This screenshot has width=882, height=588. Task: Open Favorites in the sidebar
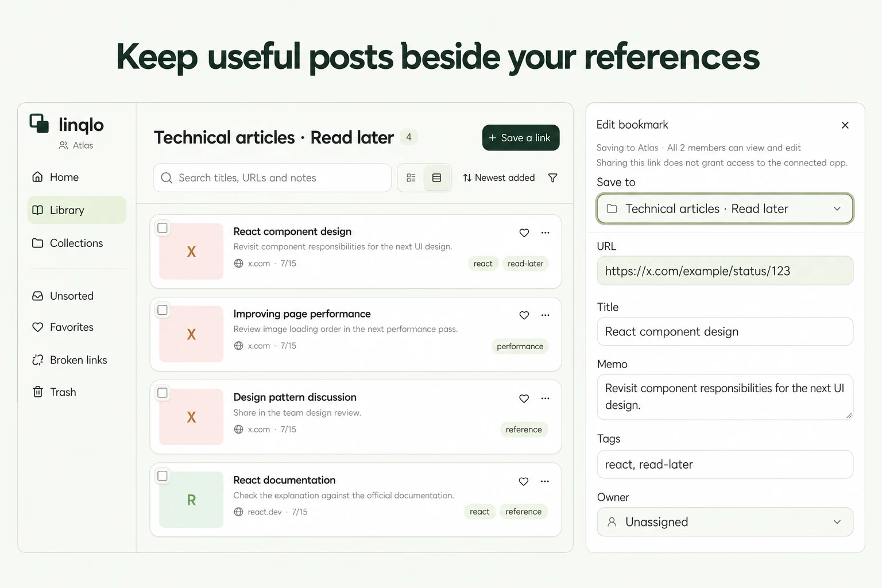77,327
